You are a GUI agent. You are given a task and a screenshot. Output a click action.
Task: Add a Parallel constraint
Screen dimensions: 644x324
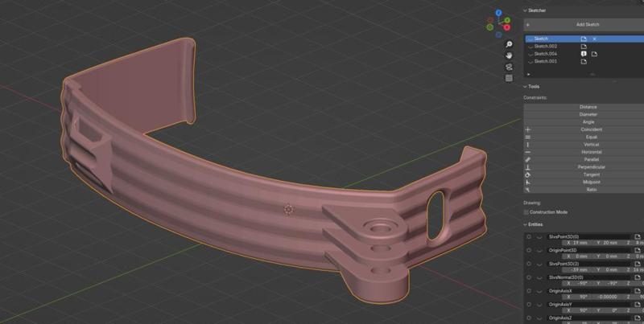(x=584, y=159)
